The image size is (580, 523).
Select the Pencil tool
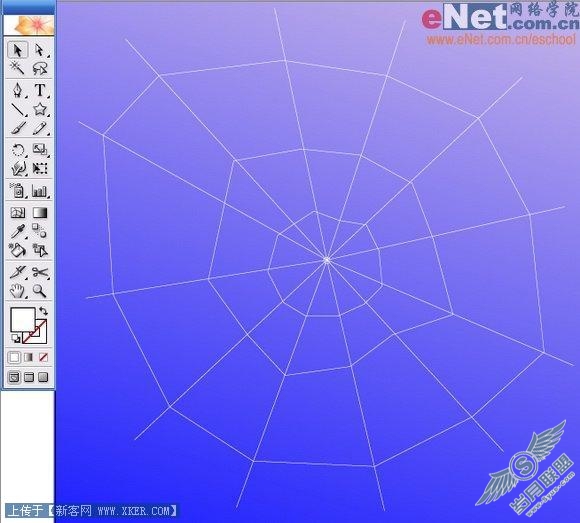40,128
